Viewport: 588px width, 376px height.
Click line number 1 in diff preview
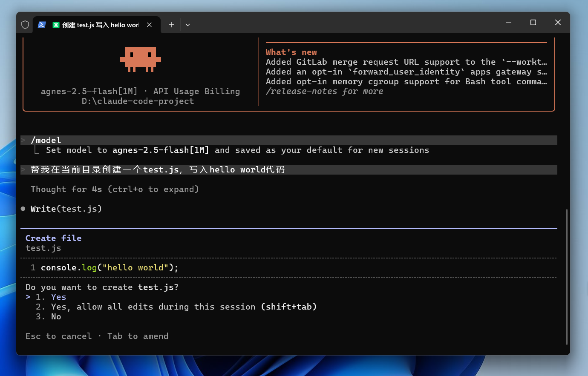point(33,267)
